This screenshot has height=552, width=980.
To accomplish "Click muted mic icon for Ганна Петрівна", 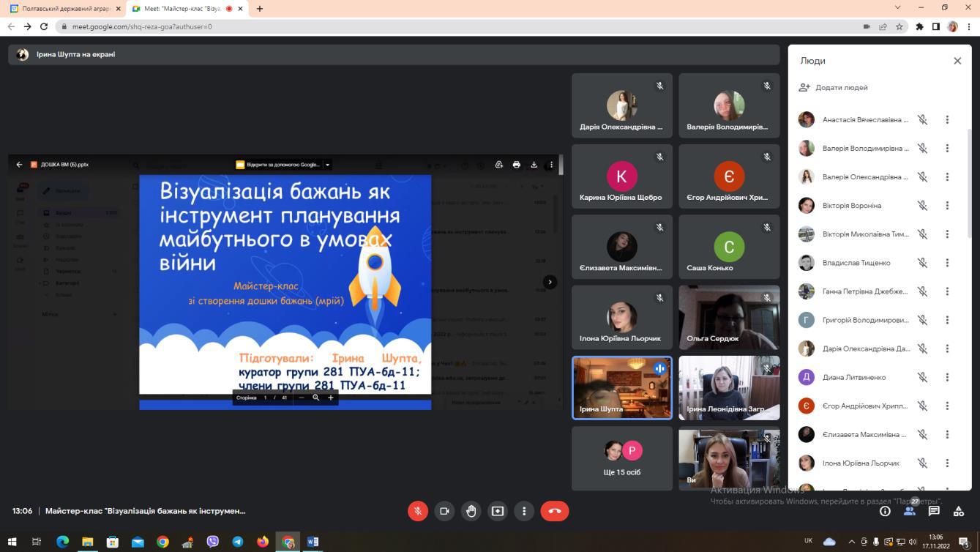I will [923, 291].
